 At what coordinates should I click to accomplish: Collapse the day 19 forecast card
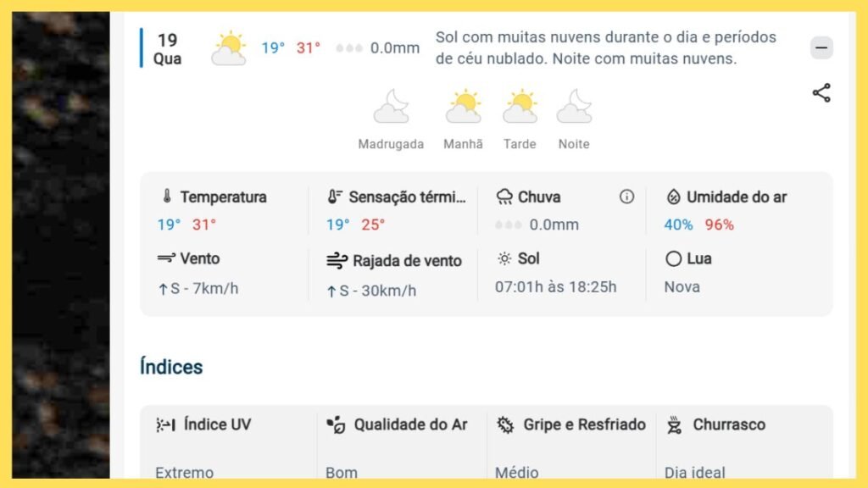821,47
